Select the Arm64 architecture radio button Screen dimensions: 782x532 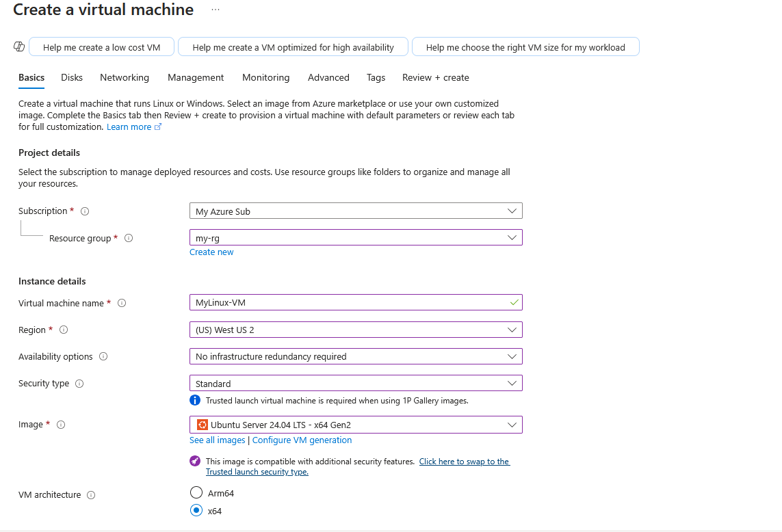click(x=196, y=492)
